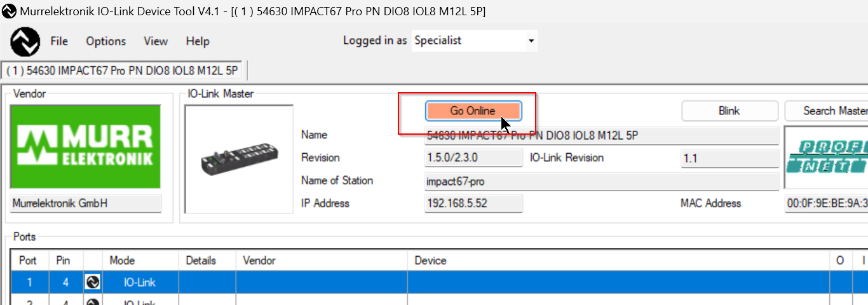This screenshot has height=305, width=868.
Task: Open the File menu
Action: coord(59,41)
